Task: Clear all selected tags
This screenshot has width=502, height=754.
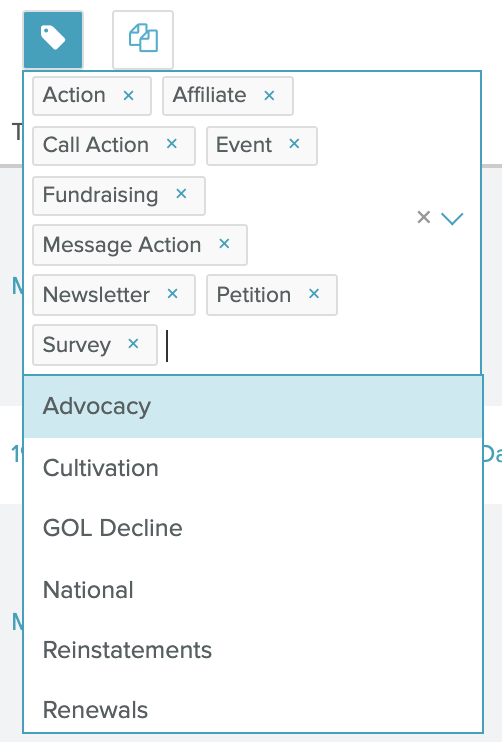Action: (x=424, y=217)
